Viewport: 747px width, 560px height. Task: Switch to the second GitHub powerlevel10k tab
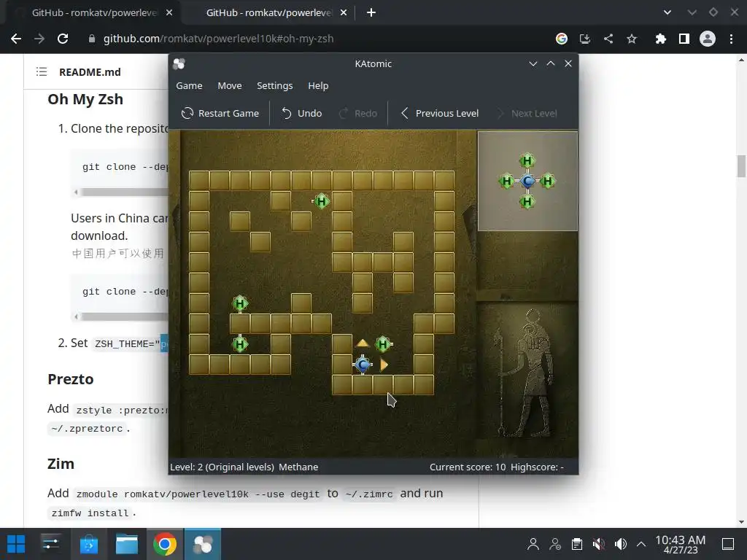[x=268, y=13]
